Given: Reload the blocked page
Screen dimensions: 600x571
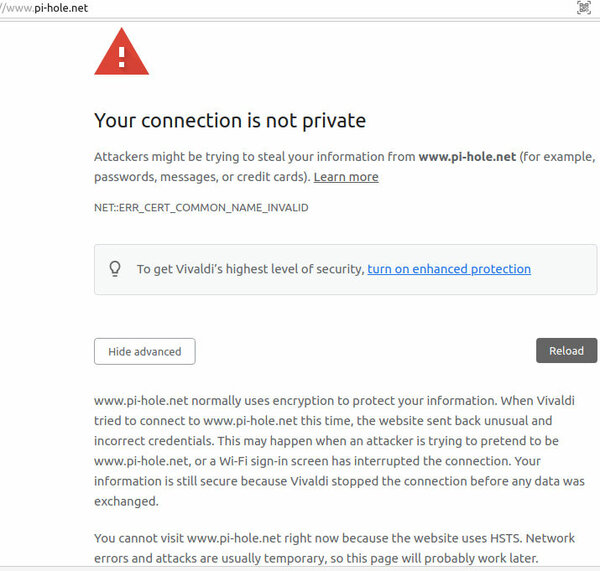Looking at the screenshot, I should (566, 351).
